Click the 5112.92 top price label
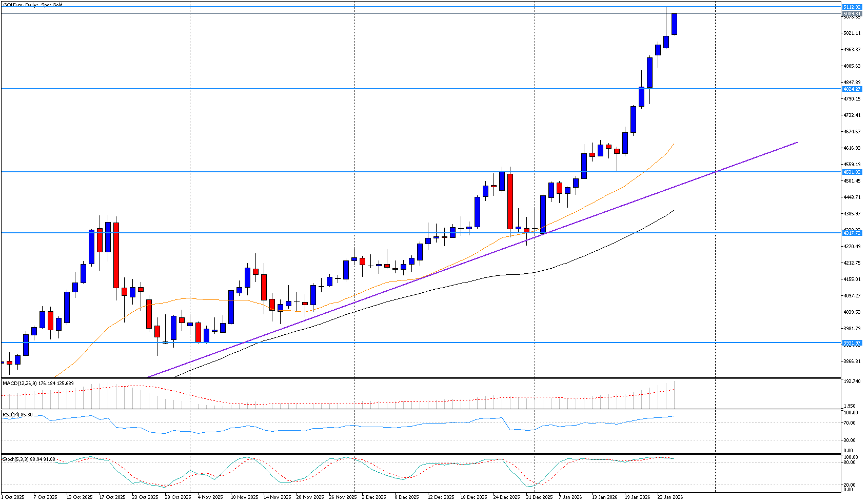Viewport: 868px width, 503px height. [852, 7]
